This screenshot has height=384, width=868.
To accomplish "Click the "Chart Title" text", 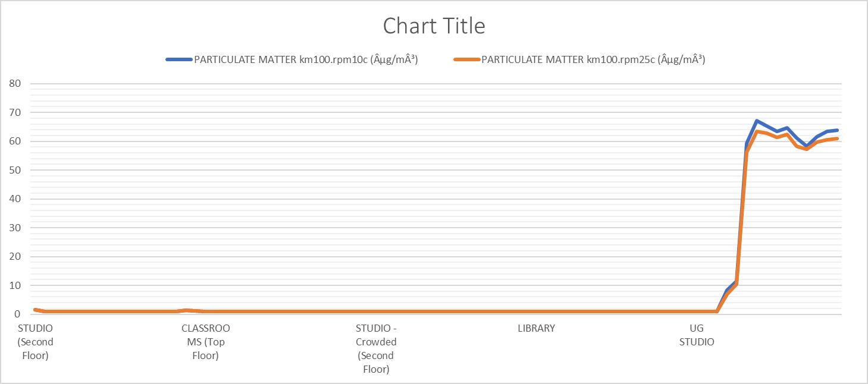I will point(434,26).
